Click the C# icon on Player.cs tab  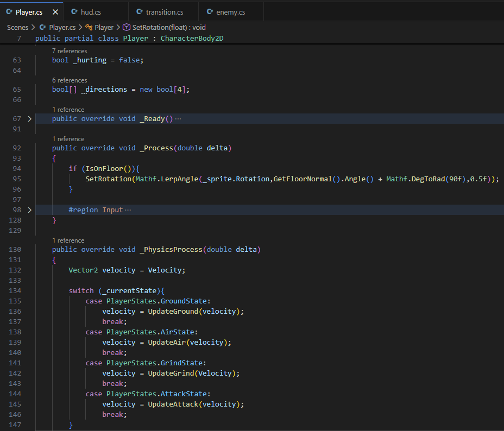(x=9, y=12)
